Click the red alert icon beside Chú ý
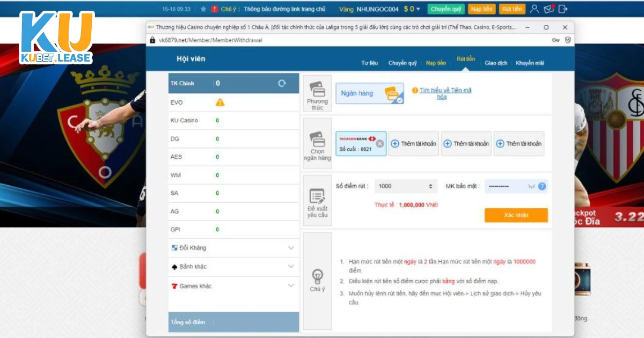644x338 pixels. 215,9
